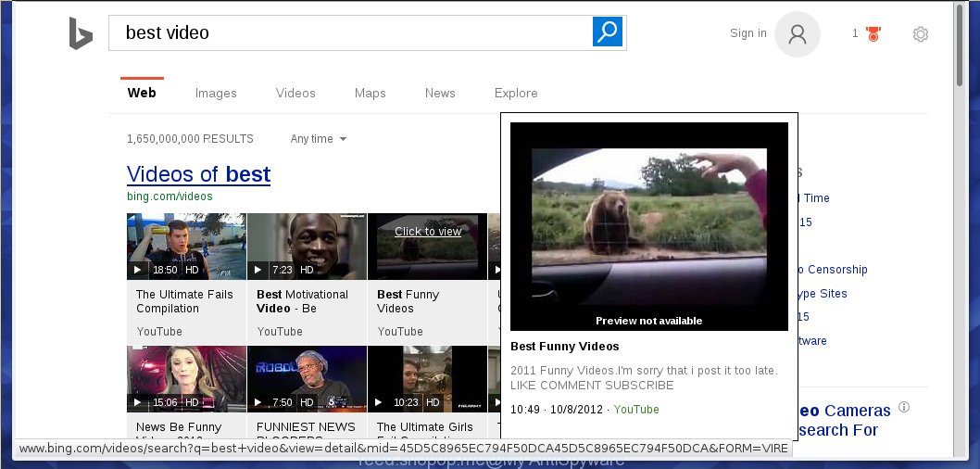980x469 pixels.
Task: Click the '1,650,000,000 RESULTS' count text
Action: (x=190, y=139)
